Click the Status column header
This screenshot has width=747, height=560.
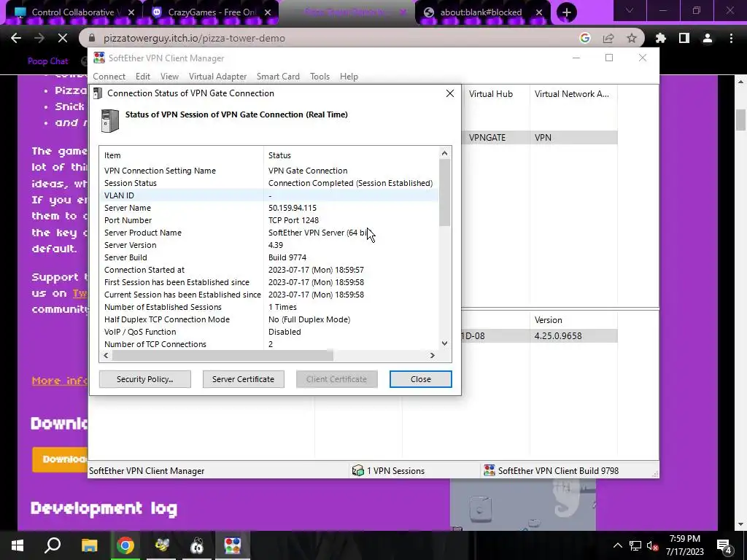(x=351, y=155)
